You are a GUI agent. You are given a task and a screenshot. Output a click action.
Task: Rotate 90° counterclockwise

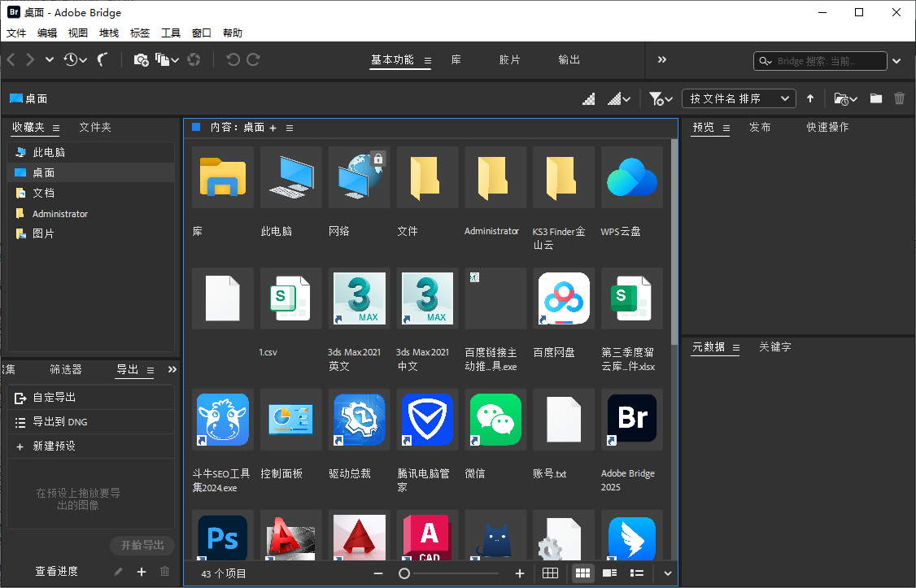pos(233,59)
